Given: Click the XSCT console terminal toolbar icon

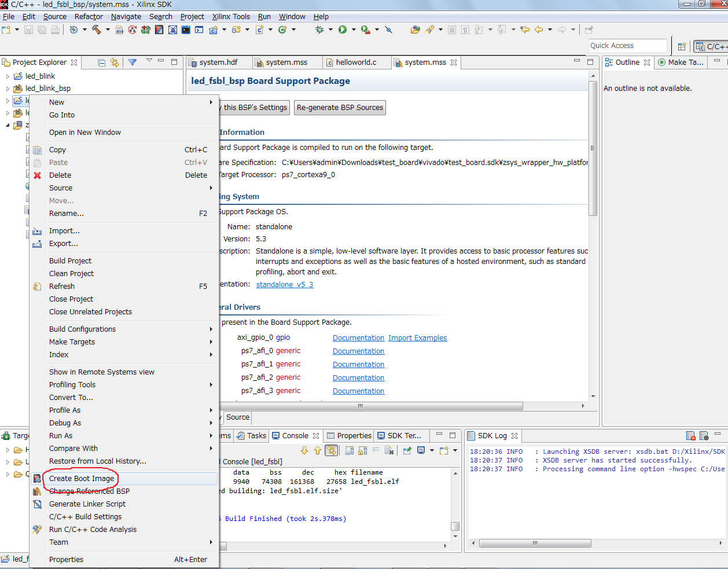Looking at the screenshot, I should [186, 30].
